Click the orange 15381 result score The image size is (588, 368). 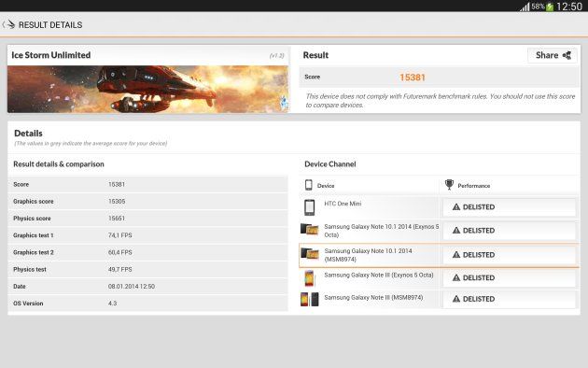(413, 78)
